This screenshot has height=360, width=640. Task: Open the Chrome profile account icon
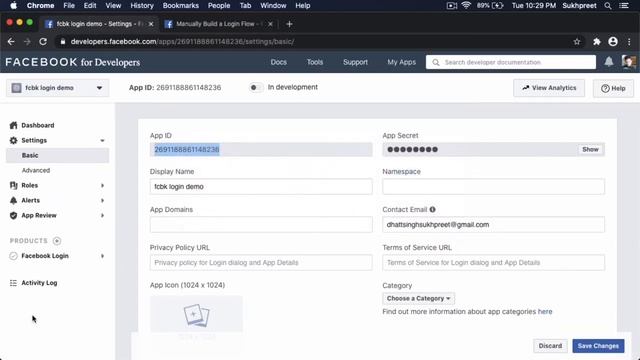click(x=613, y=42)
